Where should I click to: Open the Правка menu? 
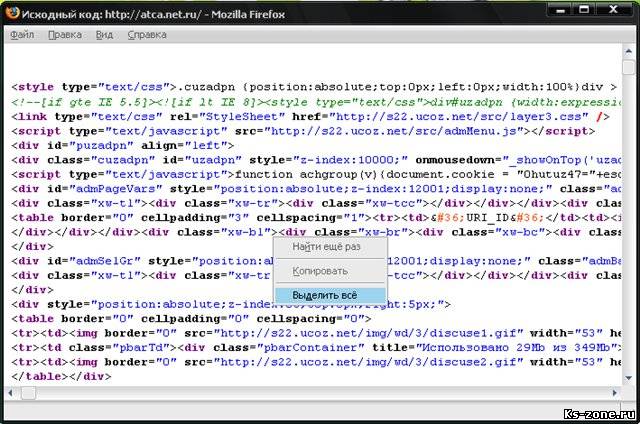[65, 35]
